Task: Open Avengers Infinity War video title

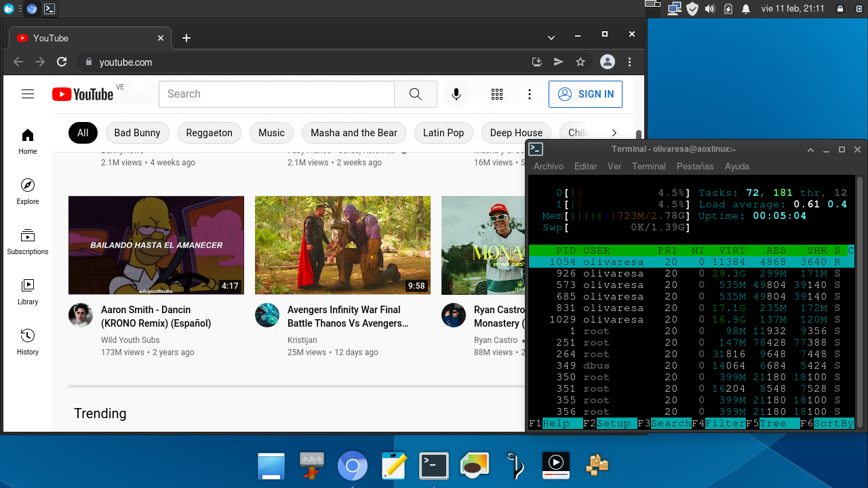Action: coord(348,317)
